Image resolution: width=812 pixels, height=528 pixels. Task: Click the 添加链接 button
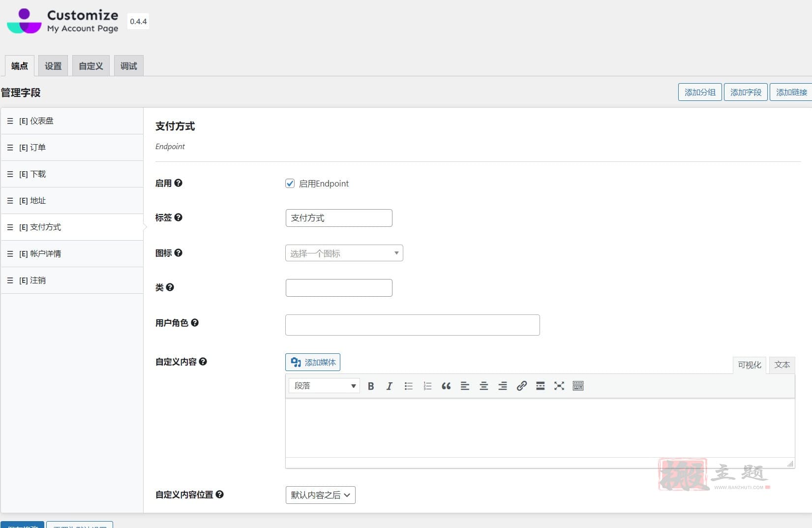(791, 92)
